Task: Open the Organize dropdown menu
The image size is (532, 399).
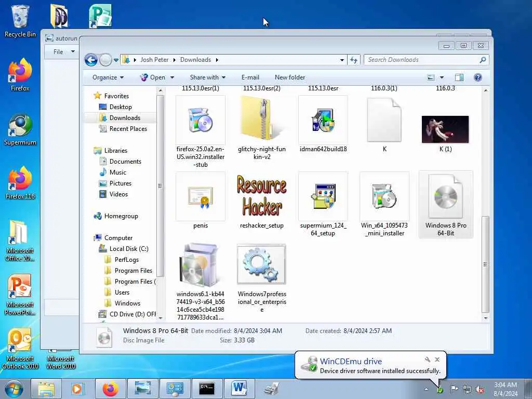Action: (x=108, y=77)
